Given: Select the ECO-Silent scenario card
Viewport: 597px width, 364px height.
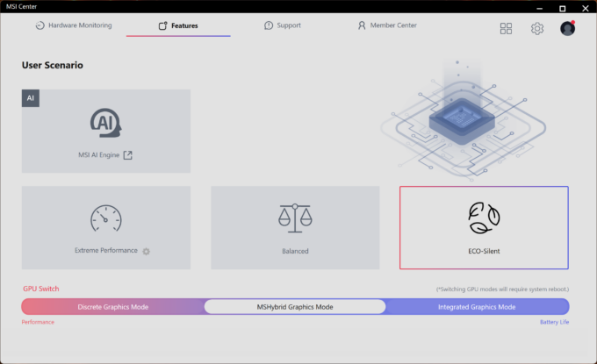Looking at the screenshot, I should (x=484, y=228).
